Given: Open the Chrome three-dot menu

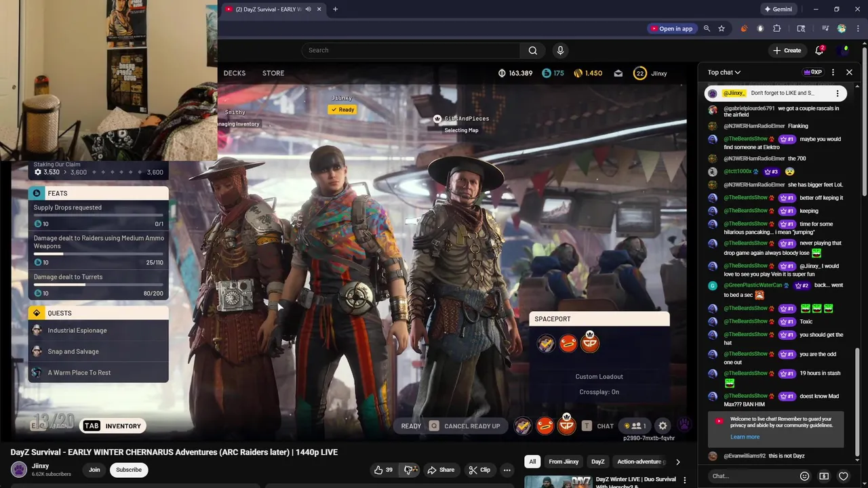Looking at the screenshot, I should [x=857, y=28].
